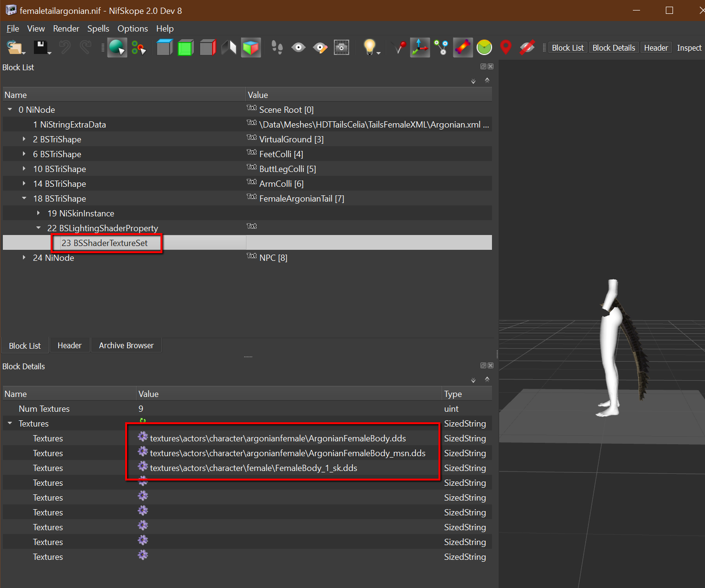Viewport: 705px width, 588px height.
Task: Click the Type column header in Block Details
Action: pyautogui.click(x=467, y=394)
